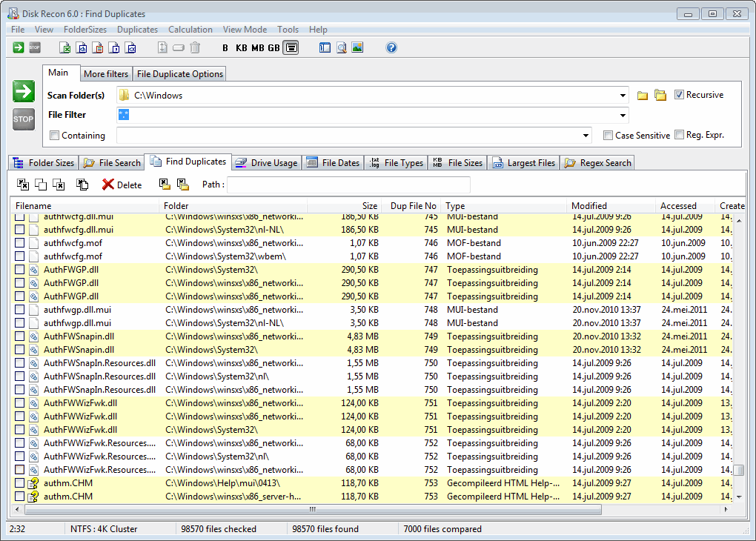
Task: Open the FolderSizes menu
Action: (84, 30)
